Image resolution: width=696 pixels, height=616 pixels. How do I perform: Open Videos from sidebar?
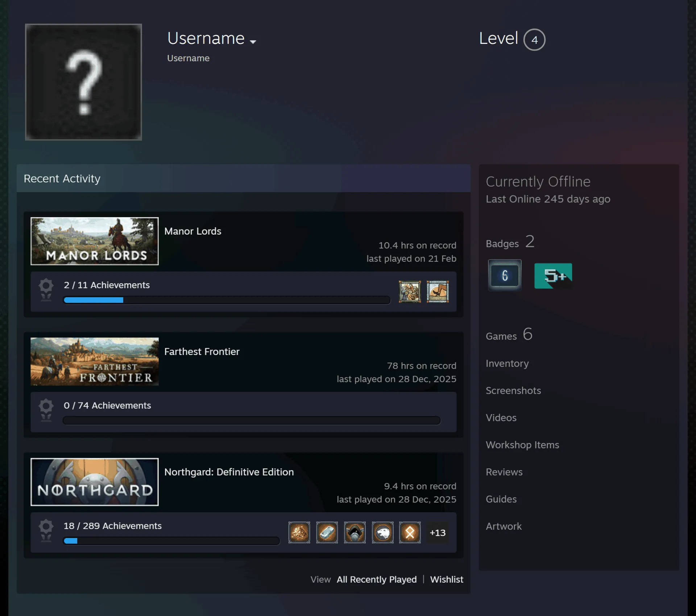pyautogui.click(x=501, y=418)
